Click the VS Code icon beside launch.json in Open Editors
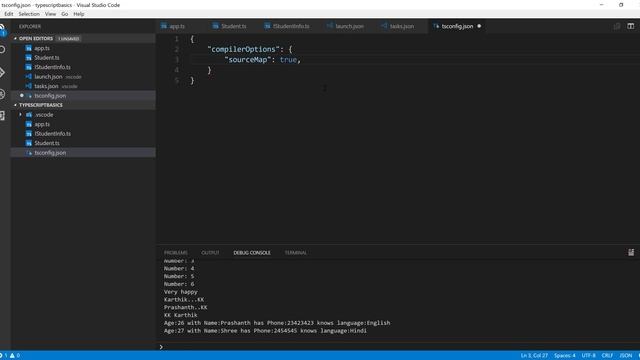Viewport: 640px width, 360px height. (x=29, y=77)
